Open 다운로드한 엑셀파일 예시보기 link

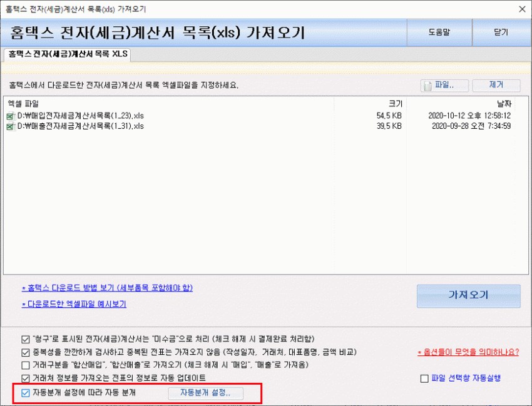pos(74,304)
